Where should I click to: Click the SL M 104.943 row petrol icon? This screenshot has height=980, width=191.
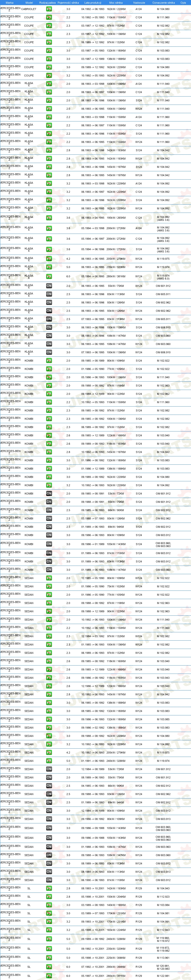[x=49, y=889]
